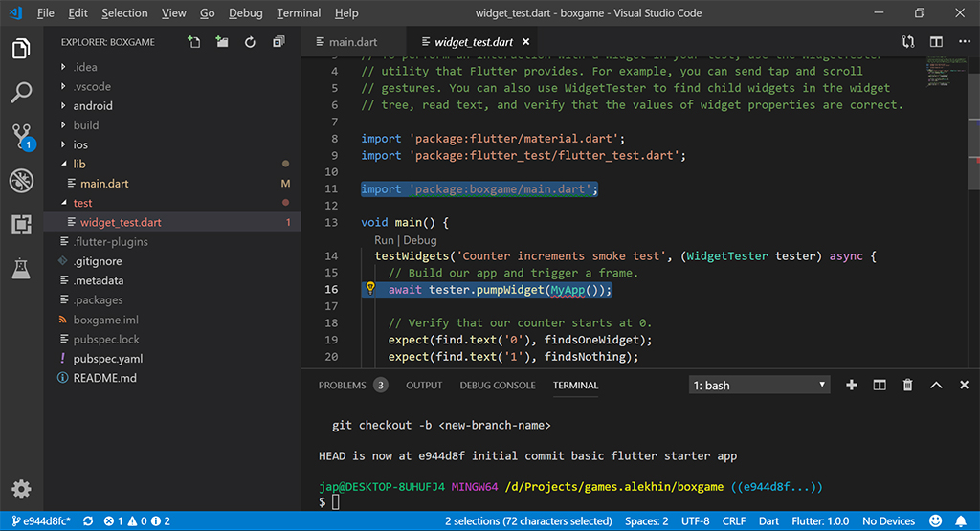Kill the terminal with trash icon

pos(907,386)
